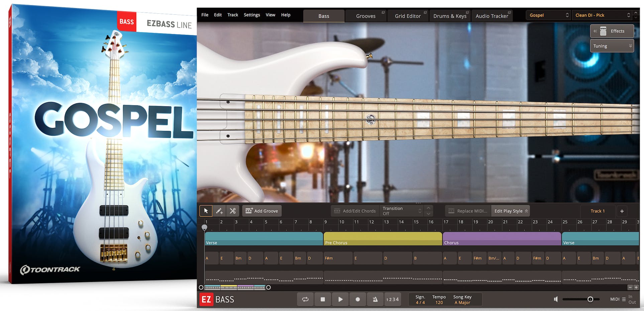
Task: Zoom out the timeline with minus
Action: point(630,287)
